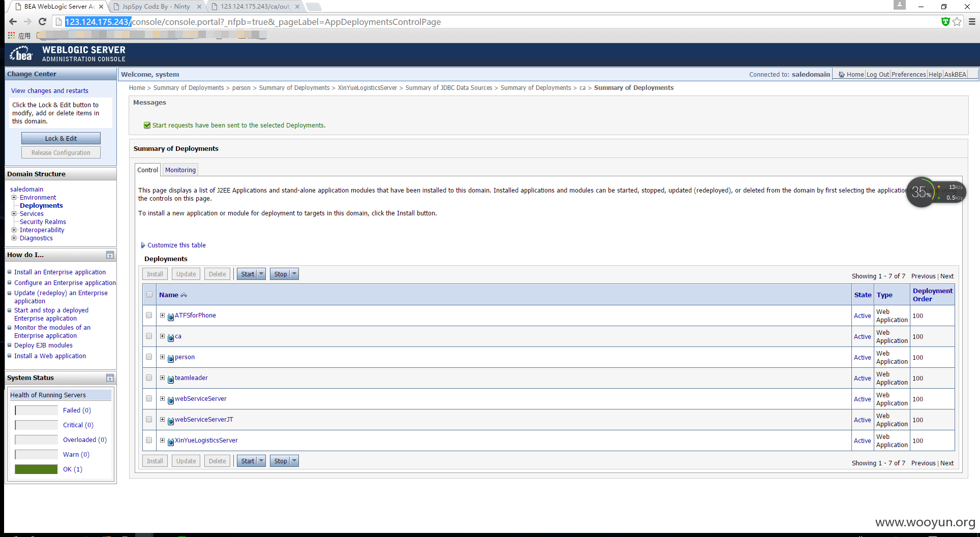This screenshot has height=537, width=980.
Task: Minimize the How do I panel
Action: [110, 255]
